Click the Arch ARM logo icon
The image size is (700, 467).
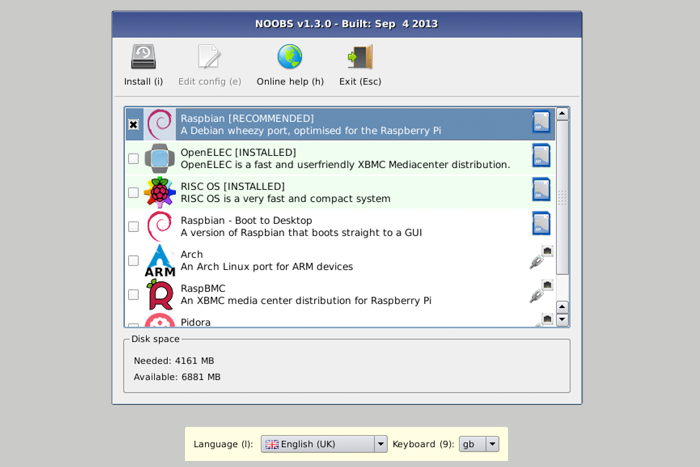click(160, 260)
